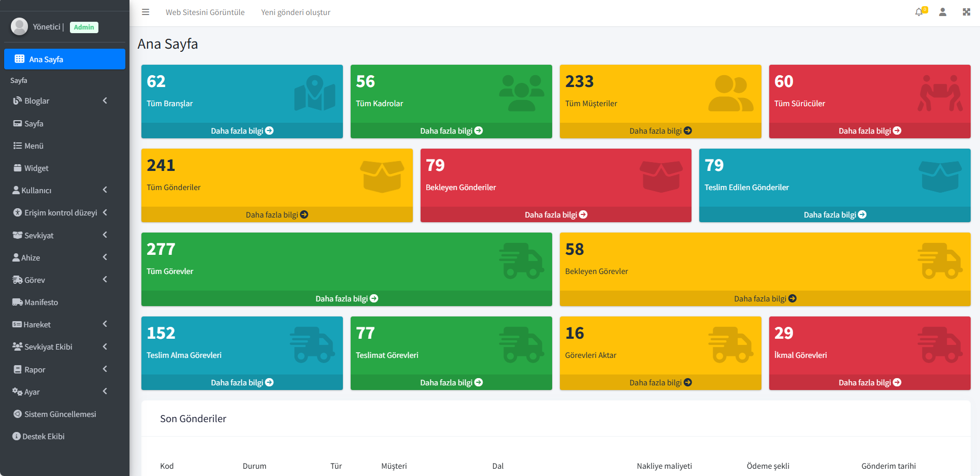
Task: Click the people icon on Tüm Müşteriler card
Action: [730, 93]
